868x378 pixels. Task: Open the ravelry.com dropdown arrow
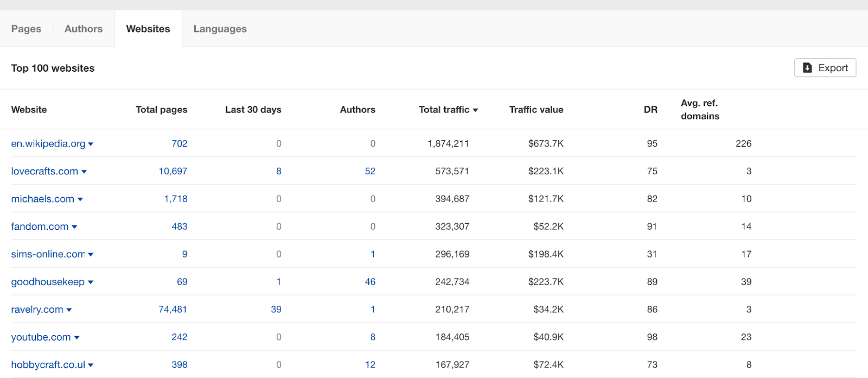(x=69, y=310)
